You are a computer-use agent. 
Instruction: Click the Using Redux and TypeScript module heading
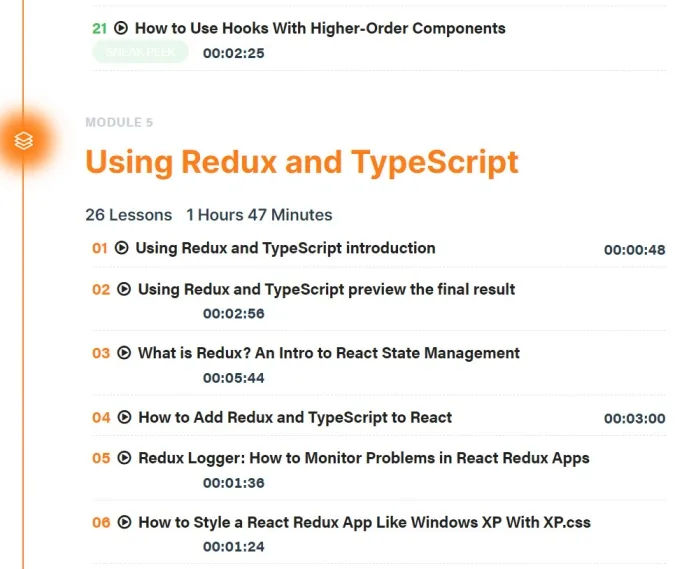(302, 163)
